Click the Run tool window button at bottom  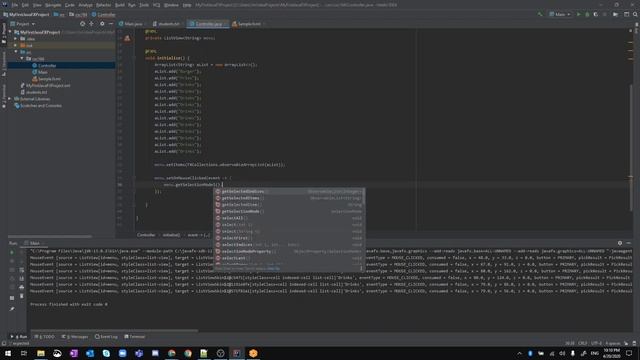pos(19,337)
